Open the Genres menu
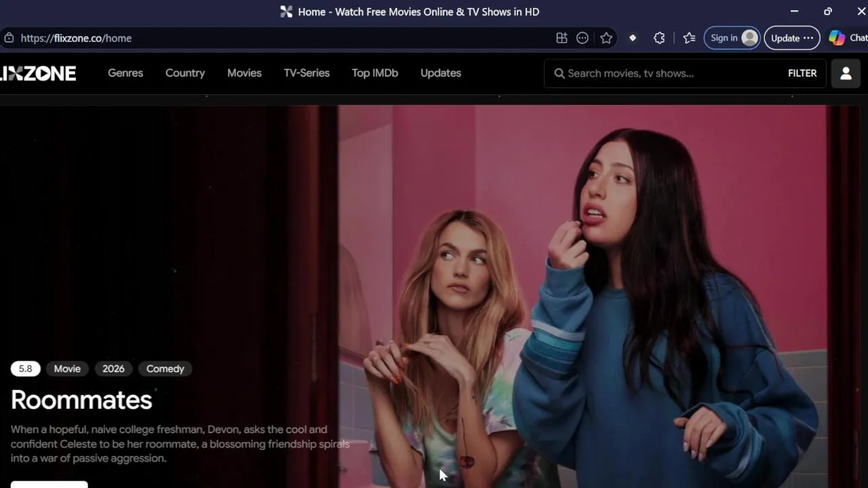This screenshot has width=868, height=488. point(125,73)
